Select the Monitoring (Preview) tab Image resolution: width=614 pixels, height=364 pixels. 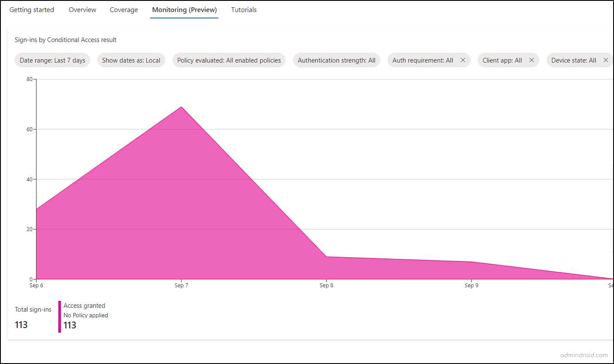(x=184, y=10)
